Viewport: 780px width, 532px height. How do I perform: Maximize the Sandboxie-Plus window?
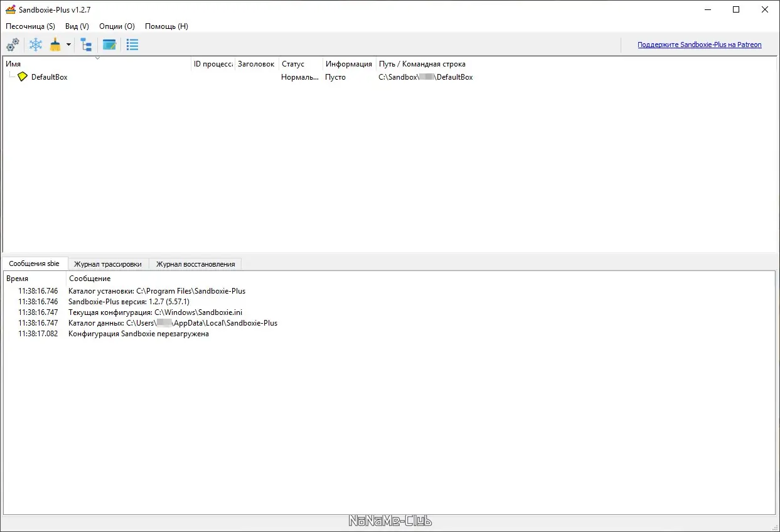click(x=736, y=9)
